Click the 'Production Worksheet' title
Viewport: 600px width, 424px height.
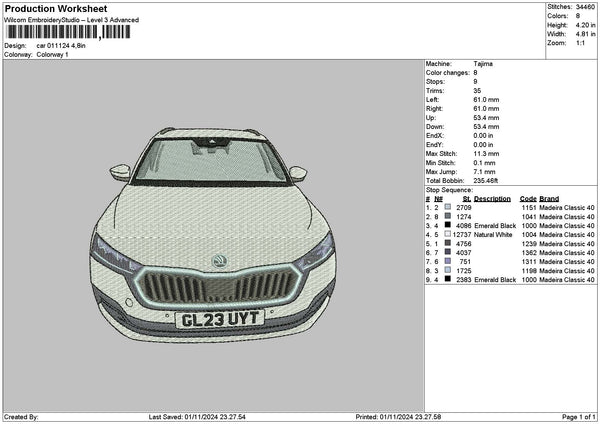click(56, 8)
